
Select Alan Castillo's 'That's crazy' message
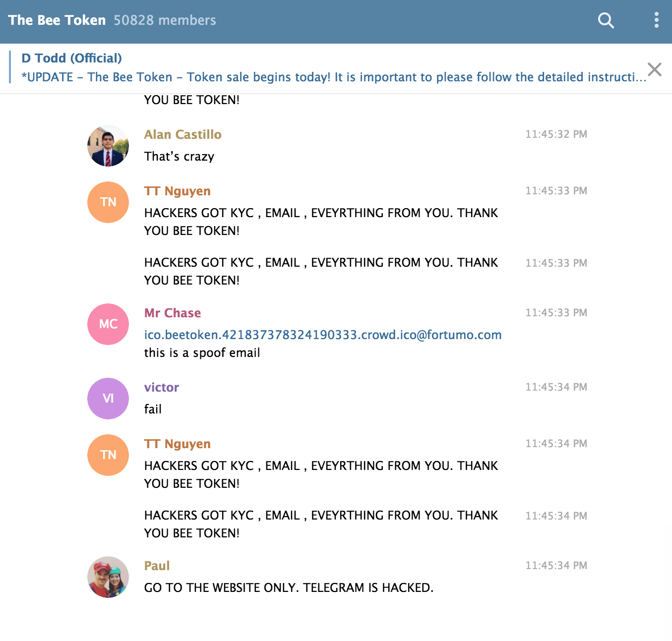click(x=179, y=156)
